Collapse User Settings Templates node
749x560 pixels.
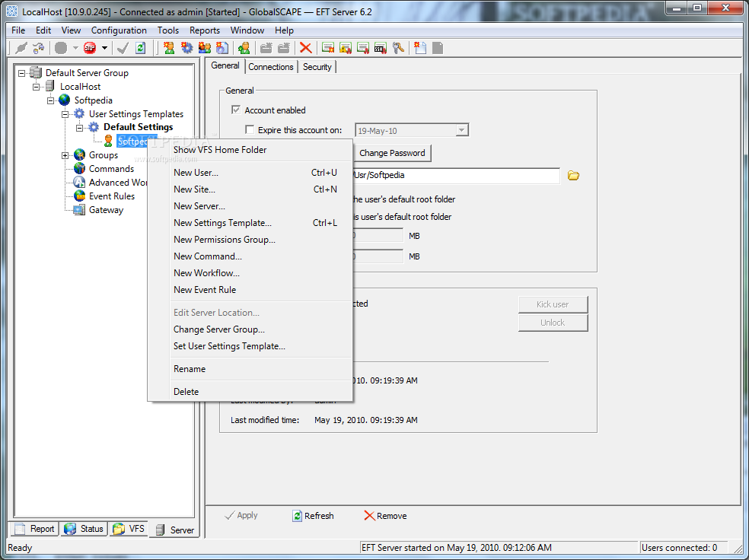tap(65, 115)
